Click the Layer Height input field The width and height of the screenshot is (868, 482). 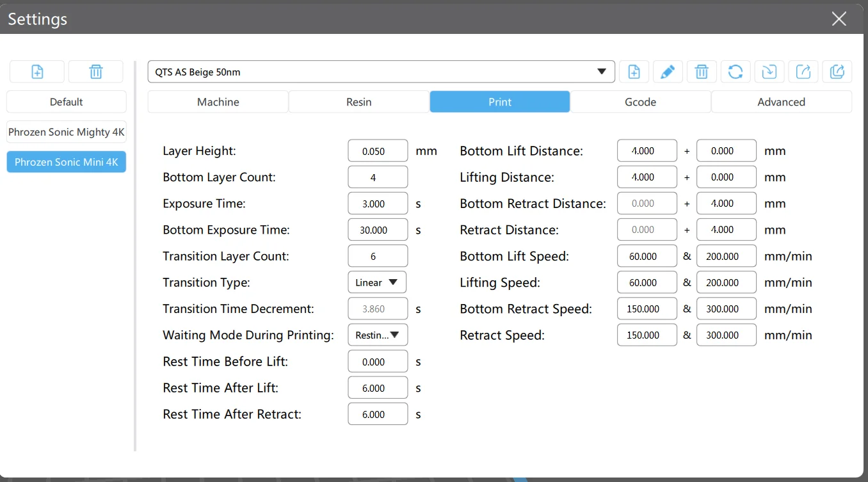coord(378,151)
